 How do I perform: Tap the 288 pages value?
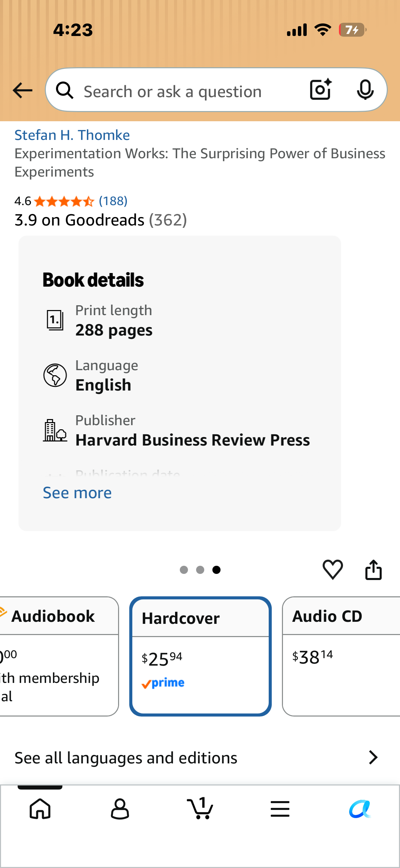114,330
